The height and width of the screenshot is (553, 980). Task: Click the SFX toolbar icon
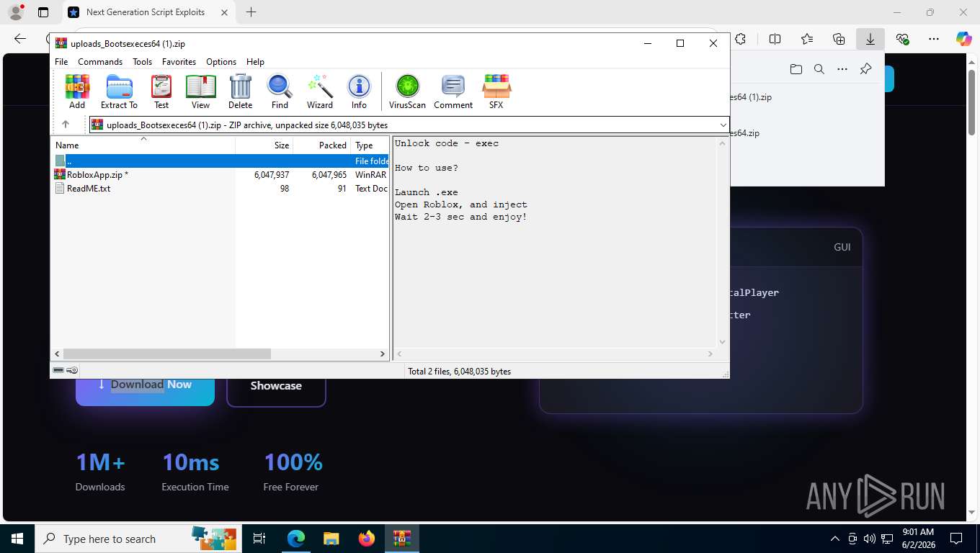point(496,91)
